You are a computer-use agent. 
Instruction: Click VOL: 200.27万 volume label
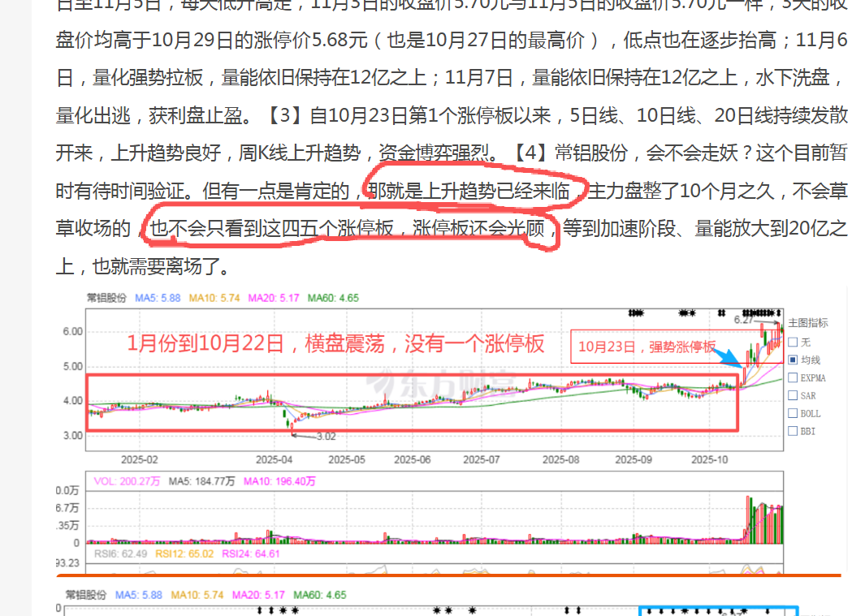click(x=127, y=481)
